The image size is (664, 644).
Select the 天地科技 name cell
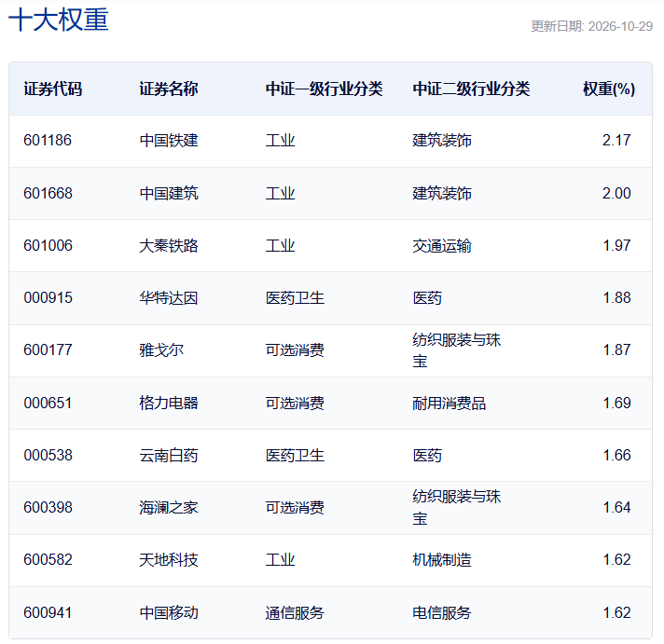(x=169, y=560)
